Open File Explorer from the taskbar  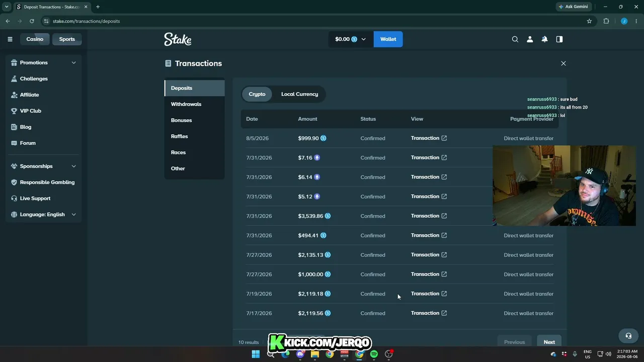tap(315, 354)
